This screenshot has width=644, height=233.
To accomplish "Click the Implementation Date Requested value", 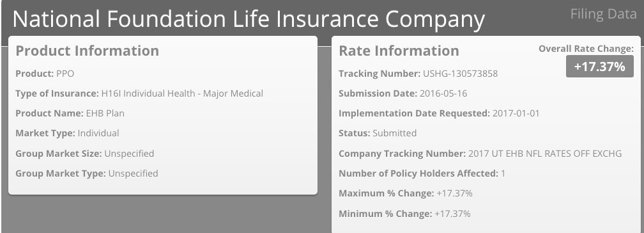I will point(516,113).
